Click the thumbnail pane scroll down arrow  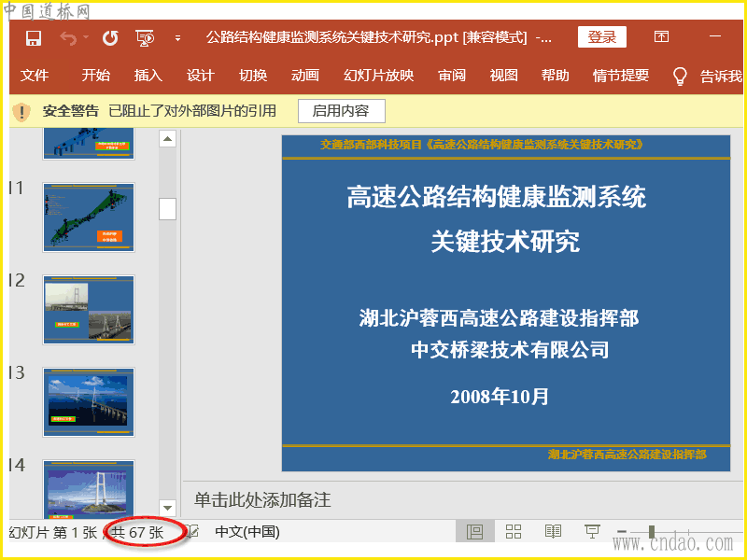(168, 508)
